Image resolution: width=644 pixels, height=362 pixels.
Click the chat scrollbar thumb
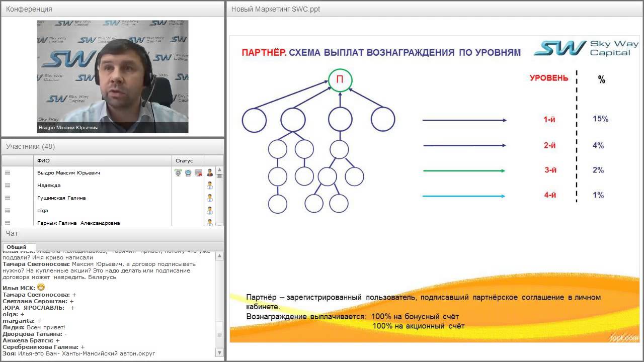[219, 335]
